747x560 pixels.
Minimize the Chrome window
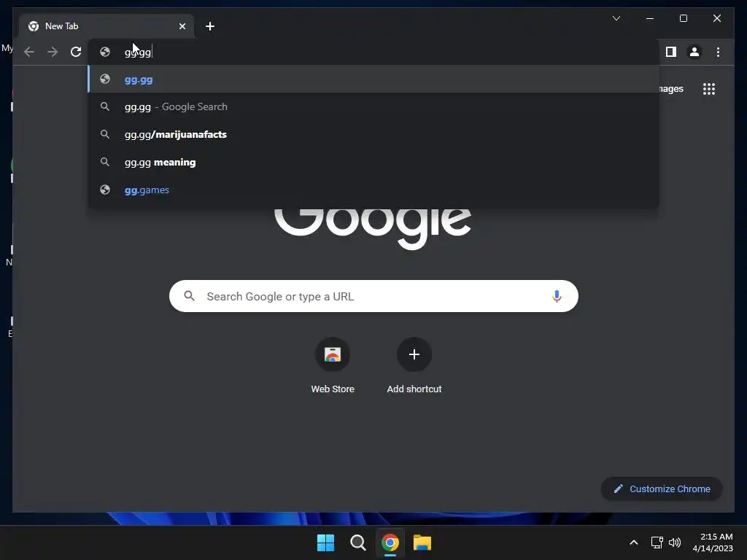point(650,18)
